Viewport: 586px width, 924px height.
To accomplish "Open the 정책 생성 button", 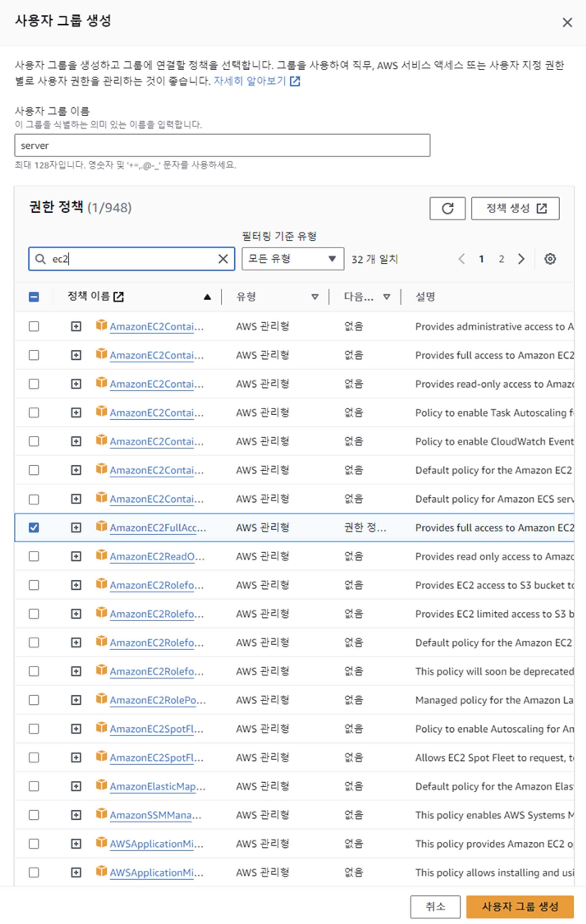I will [x=515, y=208].
